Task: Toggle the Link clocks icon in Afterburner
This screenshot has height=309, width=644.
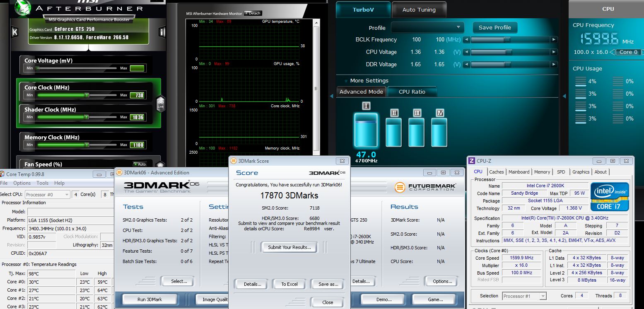Action: (160, 104)
